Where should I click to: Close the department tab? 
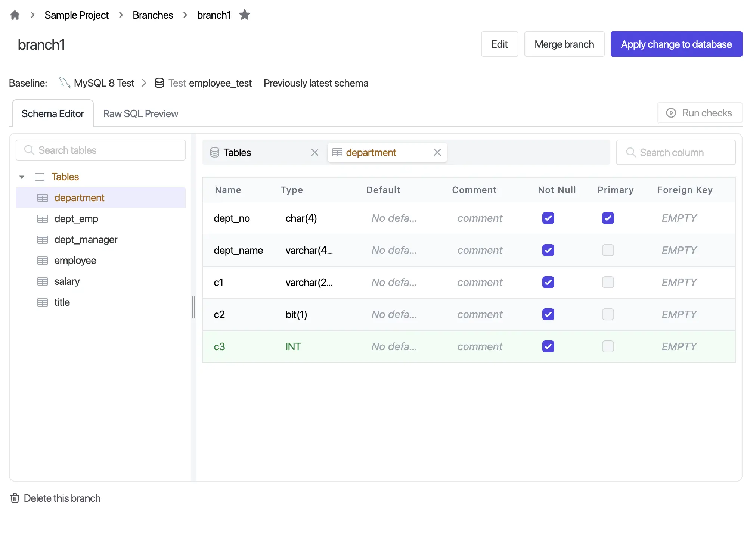(437, 152)
